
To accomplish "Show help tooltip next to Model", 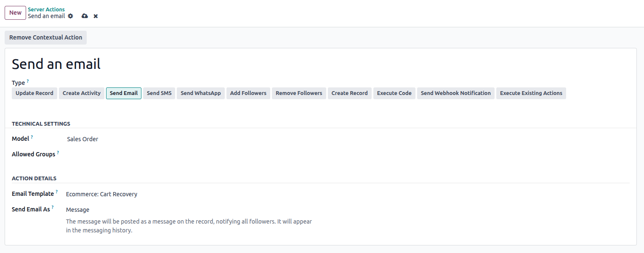I will tap(32, 137).
